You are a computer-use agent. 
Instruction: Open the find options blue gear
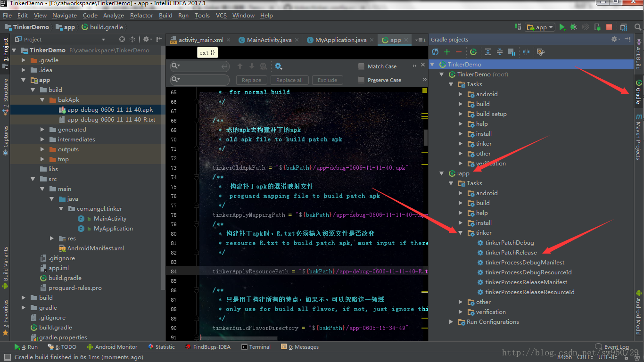278,66
